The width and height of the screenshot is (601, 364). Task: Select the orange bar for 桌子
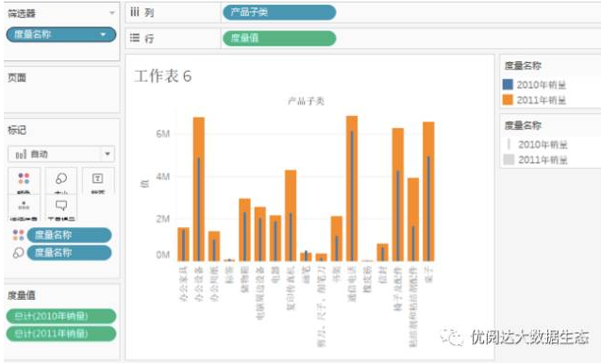click(x=428, y=191)
